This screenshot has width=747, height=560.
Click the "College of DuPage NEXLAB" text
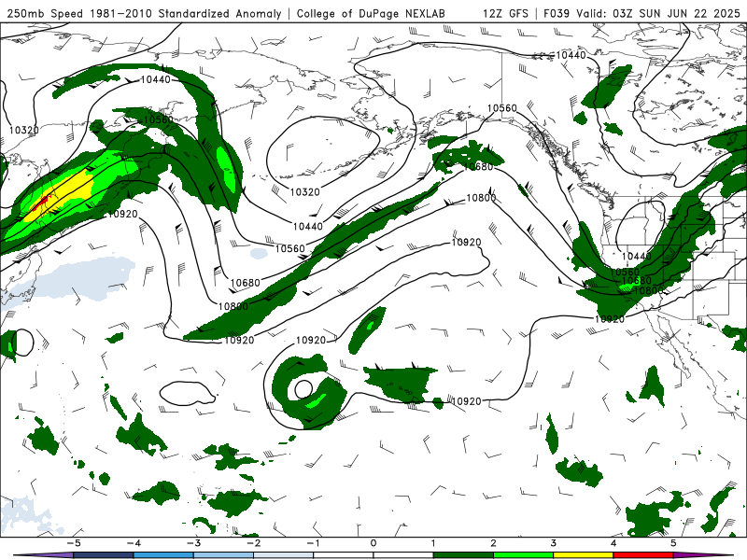click(371, 13)
